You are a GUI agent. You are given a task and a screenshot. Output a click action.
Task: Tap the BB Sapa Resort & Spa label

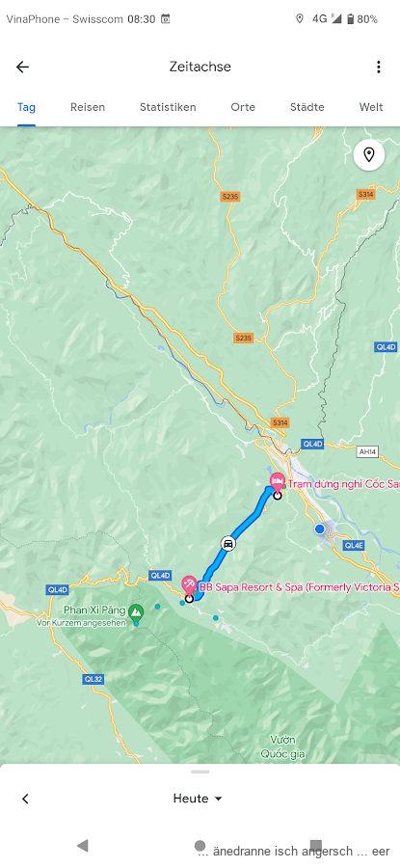[x=300, y=586]
